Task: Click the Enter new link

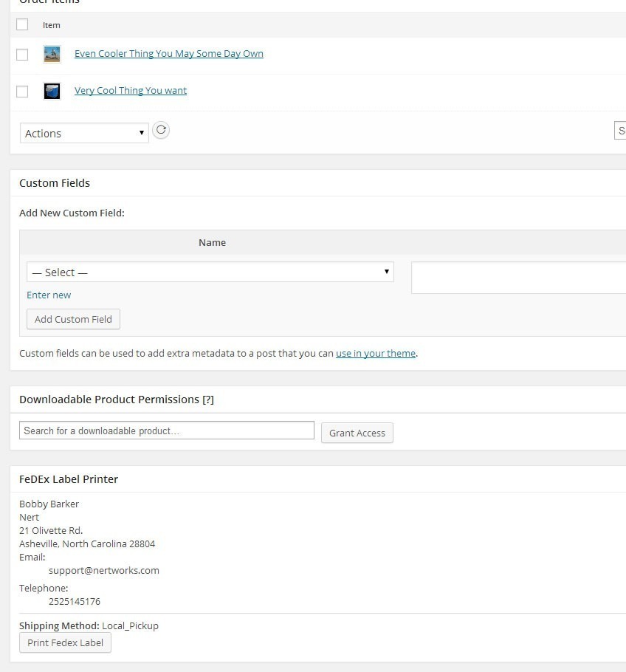Action: 49,295
